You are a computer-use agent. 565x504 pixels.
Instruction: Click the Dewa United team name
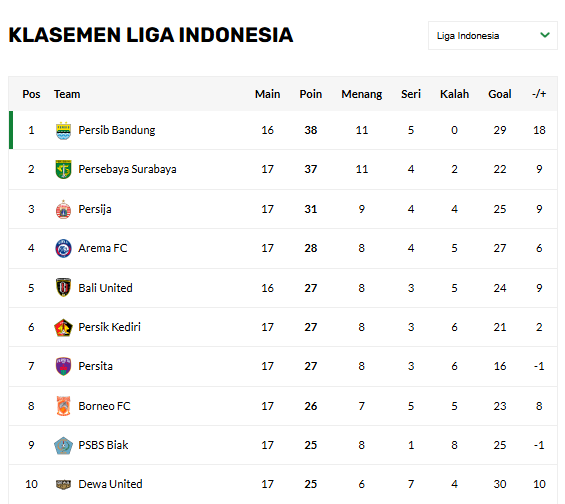(x=110, y=484)
